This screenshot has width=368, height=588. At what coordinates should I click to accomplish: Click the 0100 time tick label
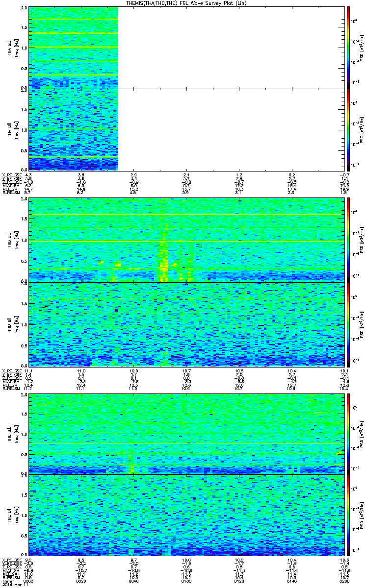pyautogui.click(x=186, y=581)
